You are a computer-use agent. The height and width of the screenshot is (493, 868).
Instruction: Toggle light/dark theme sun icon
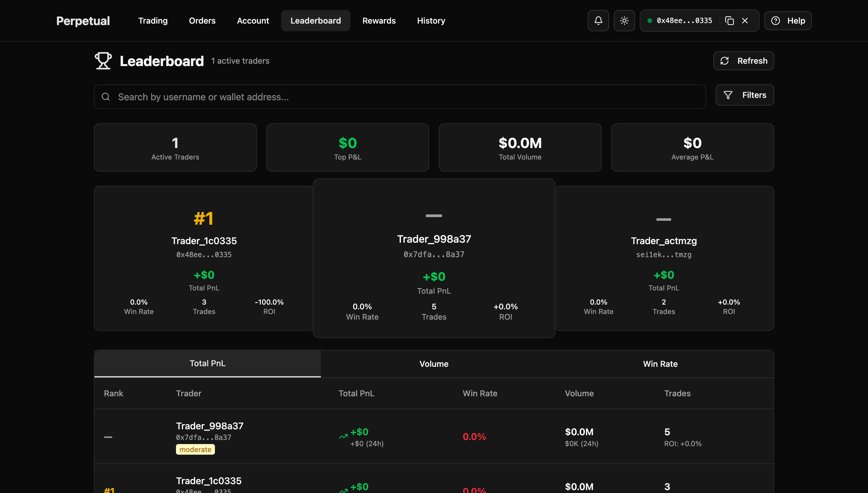pos(624,21)
